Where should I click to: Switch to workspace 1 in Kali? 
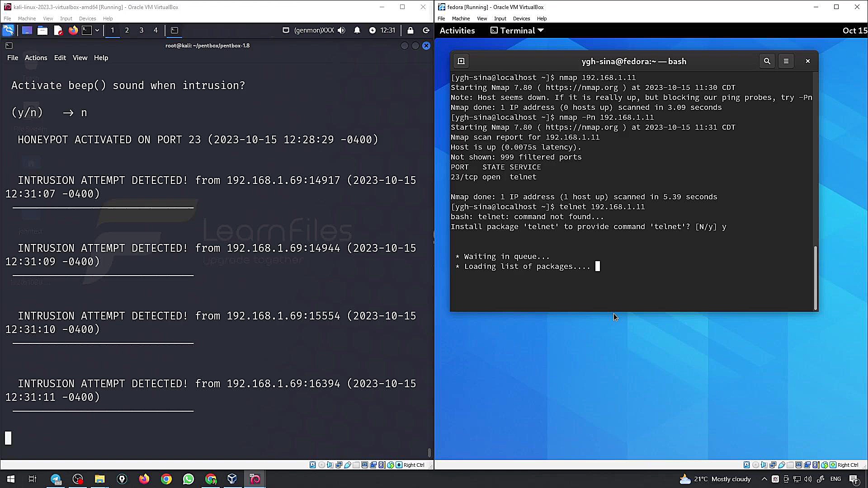(113, 30)
